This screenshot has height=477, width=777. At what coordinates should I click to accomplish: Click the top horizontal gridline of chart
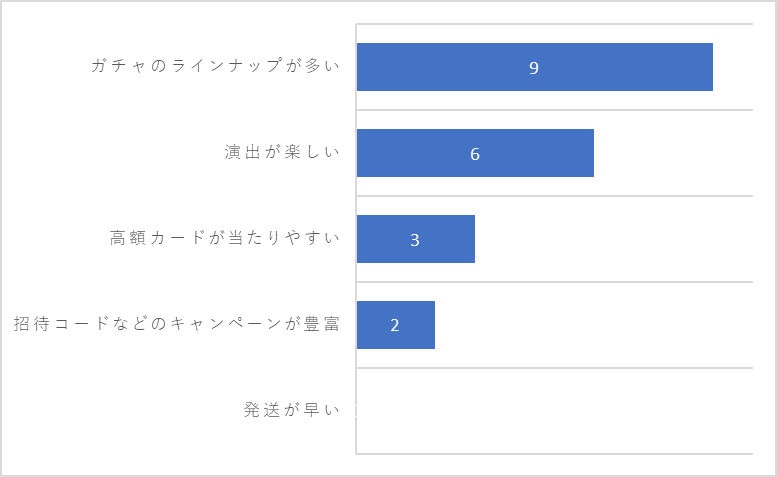[555, 24]
